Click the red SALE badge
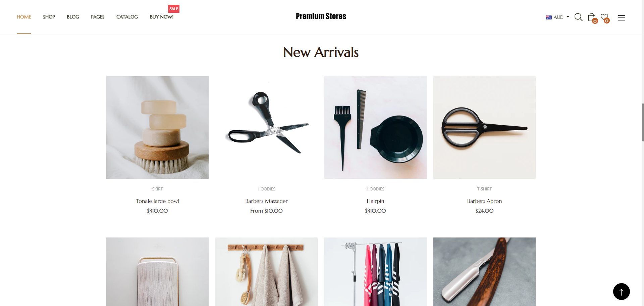The height and width of the screenshot is (306, 644). click(x=174, y=9)
